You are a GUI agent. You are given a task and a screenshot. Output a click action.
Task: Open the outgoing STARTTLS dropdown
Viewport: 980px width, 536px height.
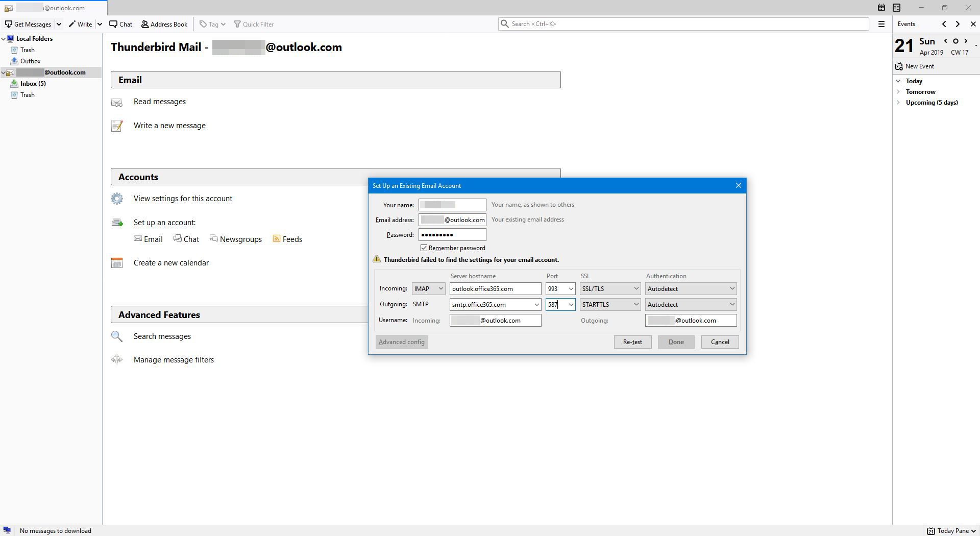[x=610, y=305]
